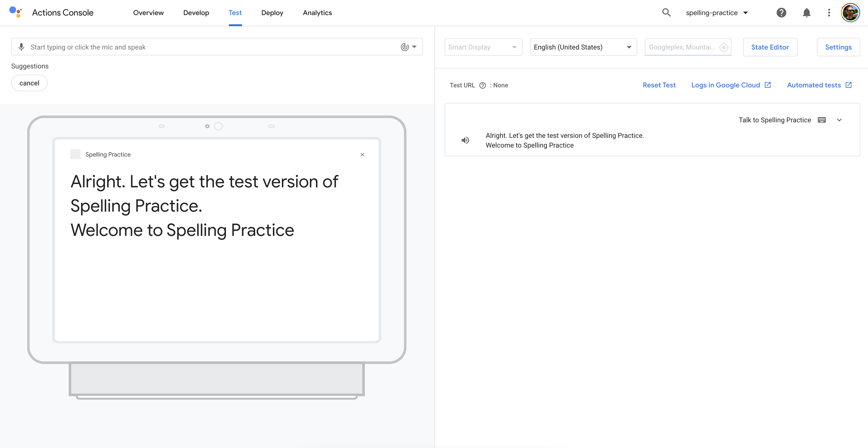Close the Spelling Practice display card
Viewport: 868px width, 448px height.
(362, 155)
